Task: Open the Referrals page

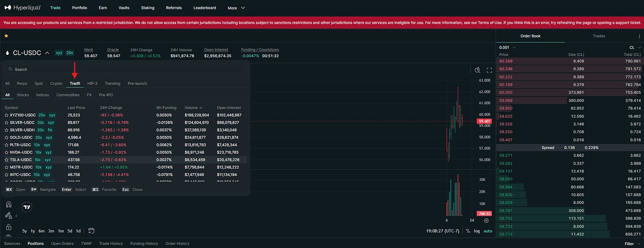Action: coord(174,8)
